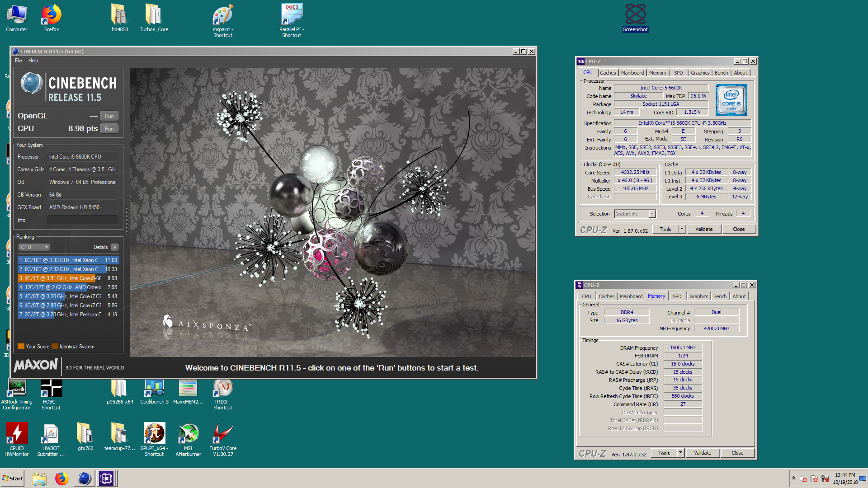Expand the ranking Details arrow

(115, 247)
